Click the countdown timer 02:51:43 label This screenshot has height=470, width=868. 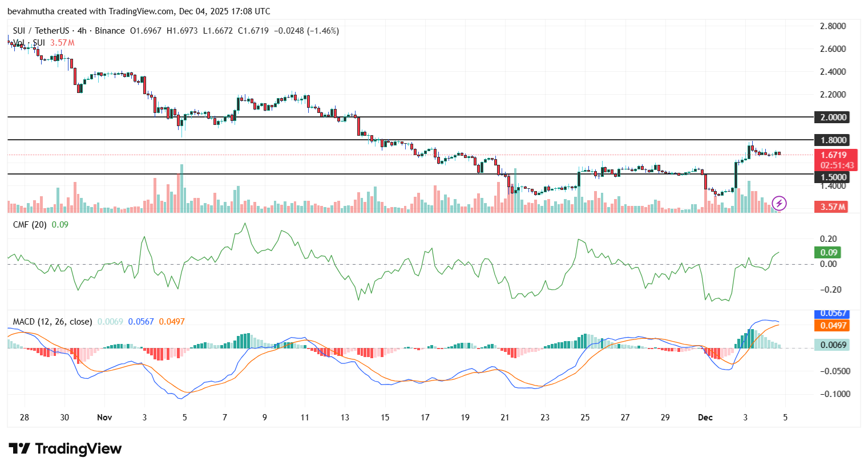837,165
